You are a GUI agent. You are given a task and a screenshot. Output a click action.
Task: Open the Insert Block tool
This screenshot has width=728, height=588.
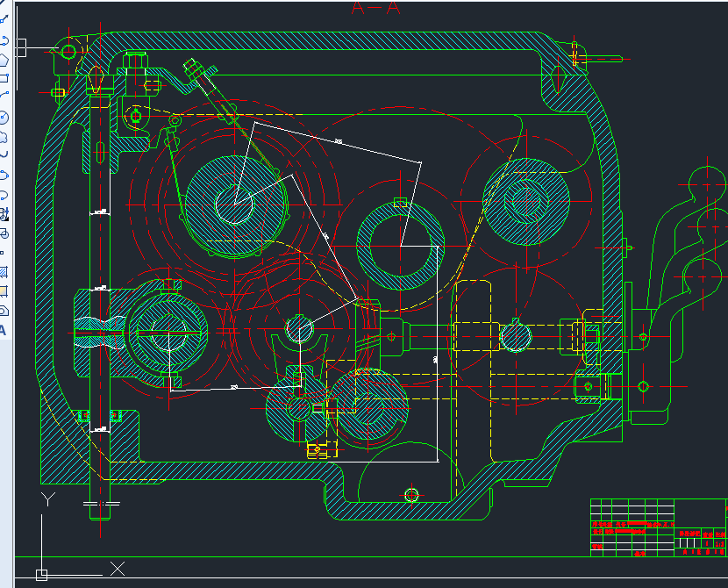coord(4,214)
